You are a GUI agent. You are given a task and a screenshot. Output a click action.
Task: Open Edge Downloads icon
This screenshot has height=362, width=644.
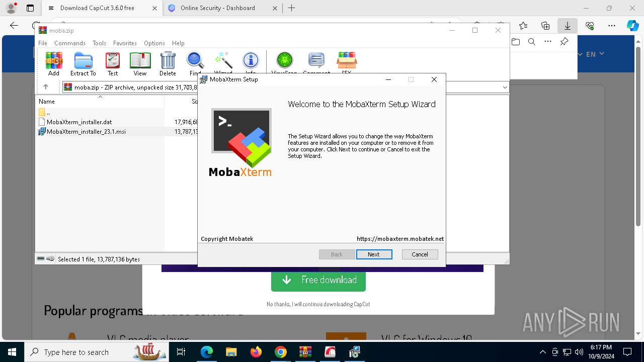pos(568,26)
